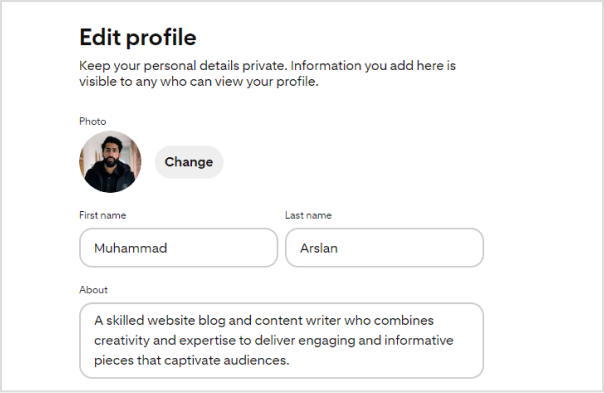Place cursor on the text Arslan
The height and width of the screenshot is (393, 604).
319,248
